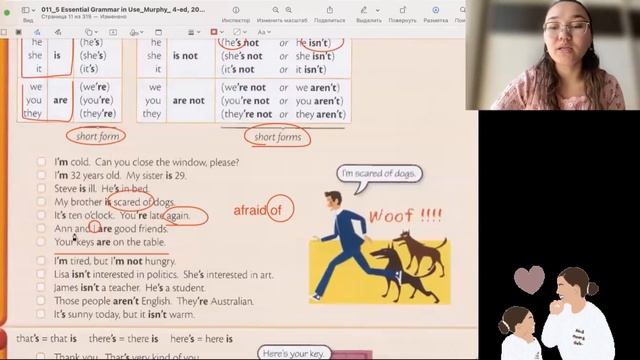The image size is (640, 360).
Task: Open the sidebar view (Вид) dropdown
Action: click(28, 10)
